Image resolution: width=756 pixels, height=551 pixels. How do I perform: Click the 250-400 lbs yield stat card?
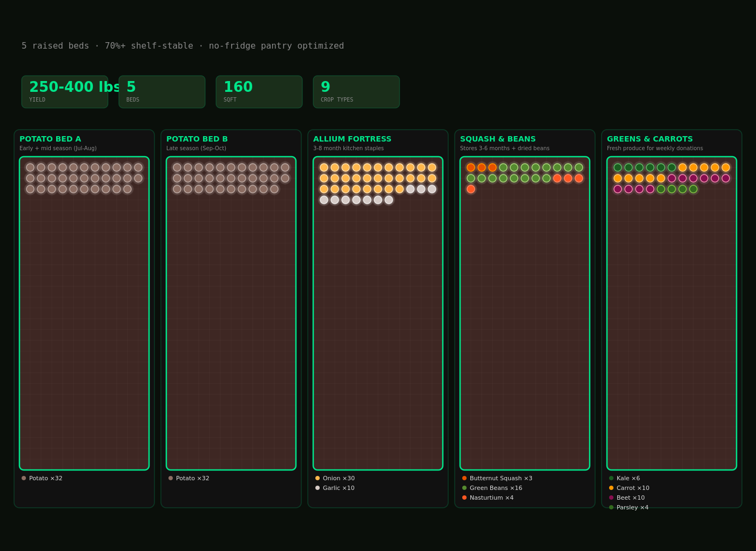(x=65, y=92)
